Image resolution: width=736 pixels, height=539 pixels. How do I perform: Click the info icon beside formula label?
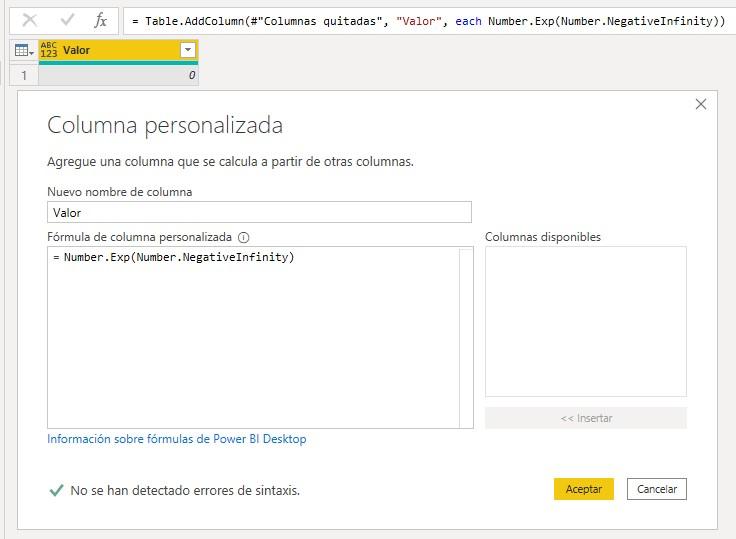click(x=244, y=238)
